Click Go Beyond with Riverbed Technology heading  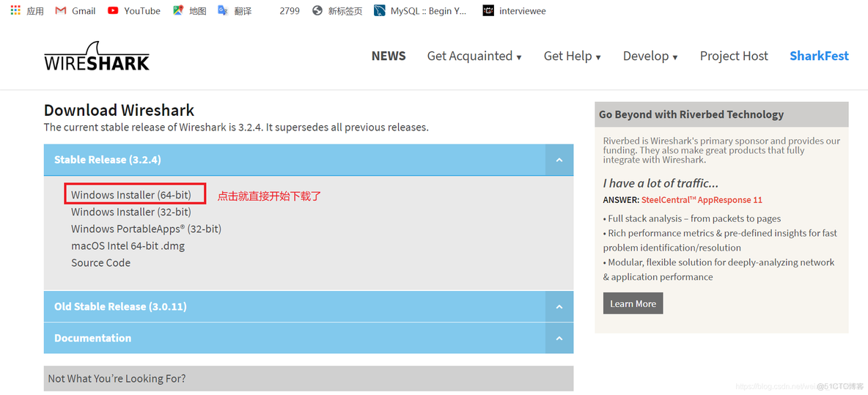coord(691,114)
